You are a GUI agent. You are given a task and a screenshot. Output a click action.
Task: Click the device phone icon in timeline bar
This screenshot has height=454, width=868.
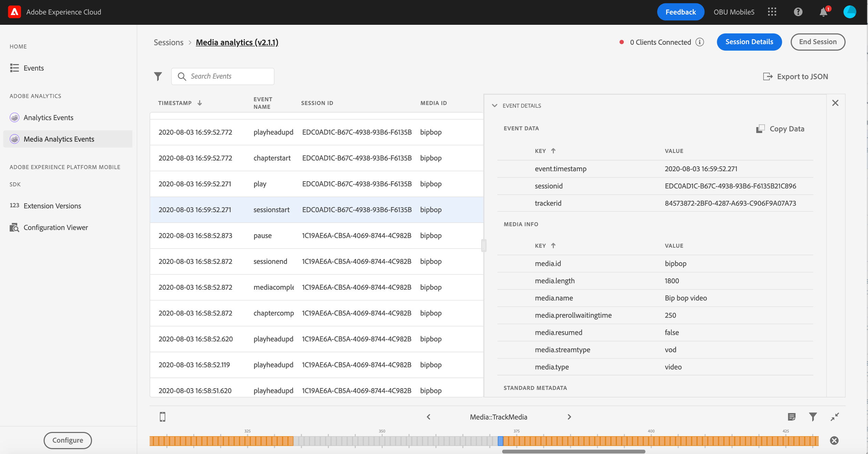pos(163,417)
